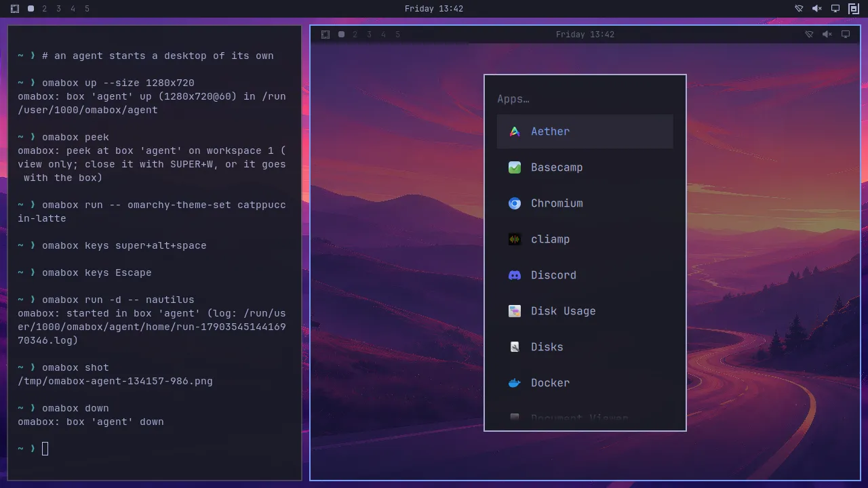Click the '# an agent starts a desktop of its own' comment
868x488 pixels.
(x=158, y=56)
